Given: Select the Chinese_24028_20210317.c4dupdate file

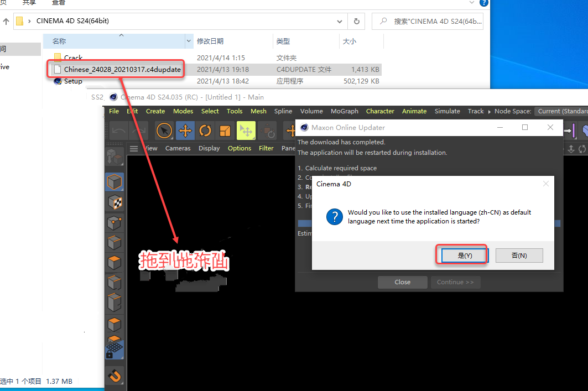Looking at the screenshot, I should pyautogui.click(x=122, y=69).
